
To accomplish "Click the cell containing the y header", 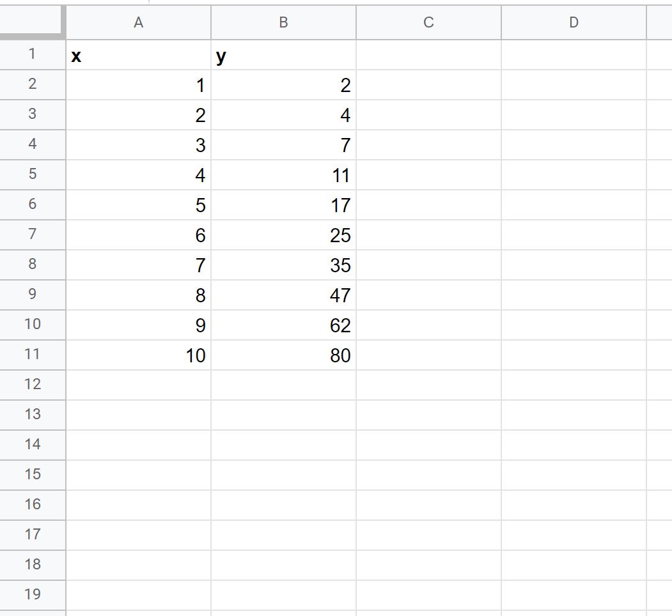I will pyautogui.click(x=283, y=54).
